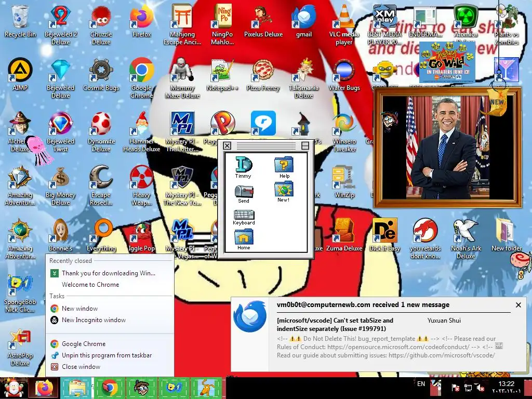Open the New! globe icon

284,191
